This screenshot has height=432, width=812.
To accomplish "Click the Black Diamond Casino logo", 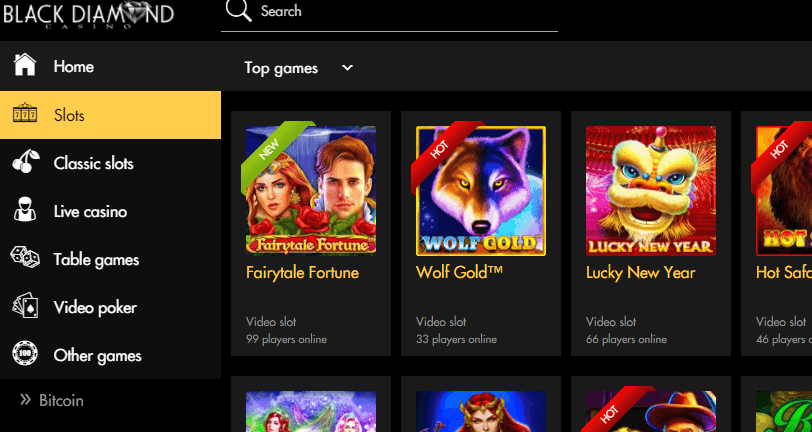I will 89,14.
